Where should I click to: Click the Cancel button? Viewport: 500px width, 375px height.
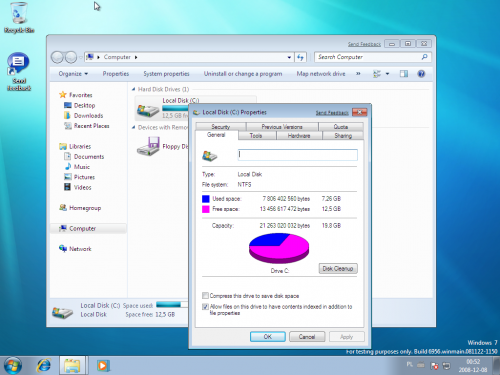click(307, 337)
